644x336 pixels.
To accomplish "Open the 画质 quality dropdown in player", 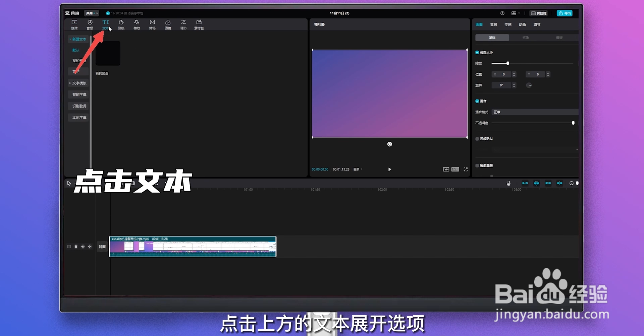I will pyautogui.click(x=358, y=170).
